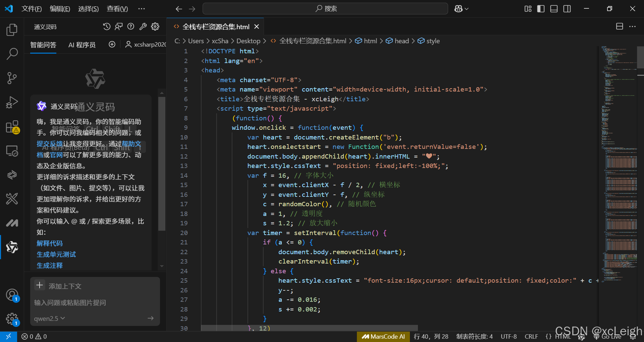Open the Explorer view in activity bar
The width and height of the screenshot is (644, 342).
point(12,30)
